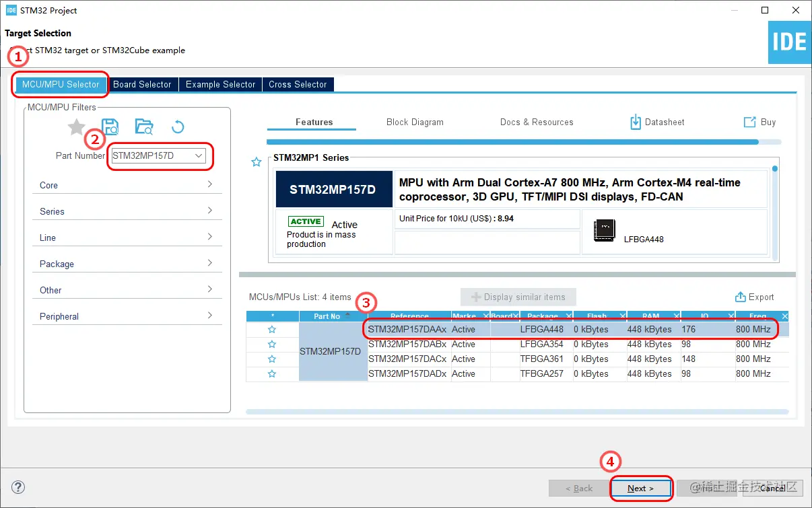Click the STM32MP157D part number cell
812x508 pixels.
tap(333, 352)
